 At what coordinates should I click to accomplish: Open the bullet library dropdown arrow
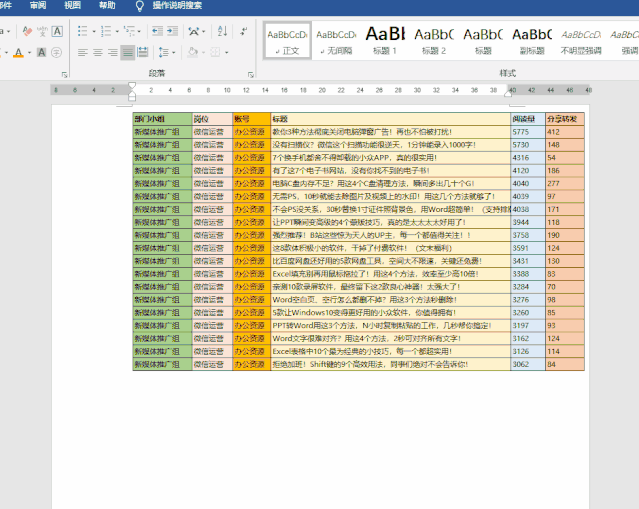click(x=94, y=31)
